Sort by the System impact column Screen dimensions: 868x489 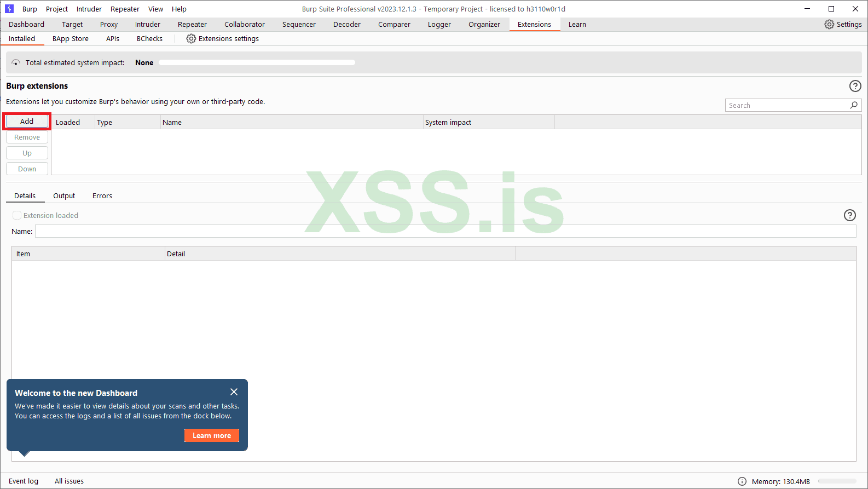[489, 122]
